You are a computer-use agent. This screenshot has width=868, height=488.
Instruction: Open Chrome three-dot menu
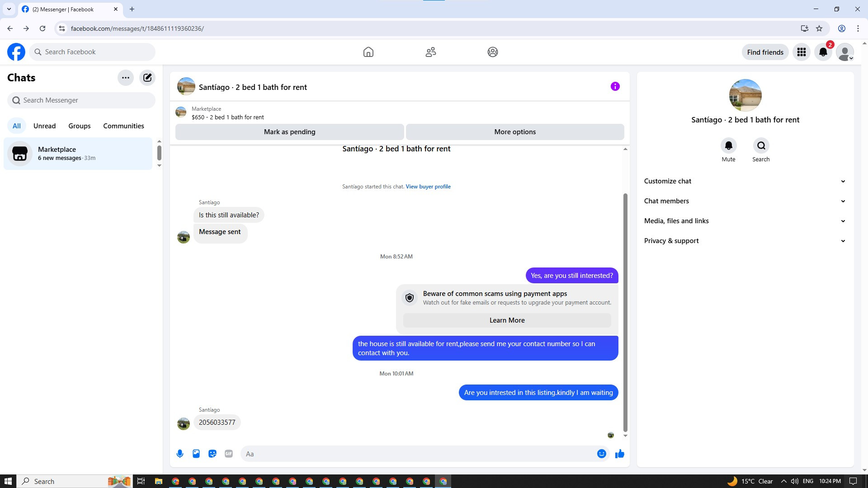pos(858,28)
